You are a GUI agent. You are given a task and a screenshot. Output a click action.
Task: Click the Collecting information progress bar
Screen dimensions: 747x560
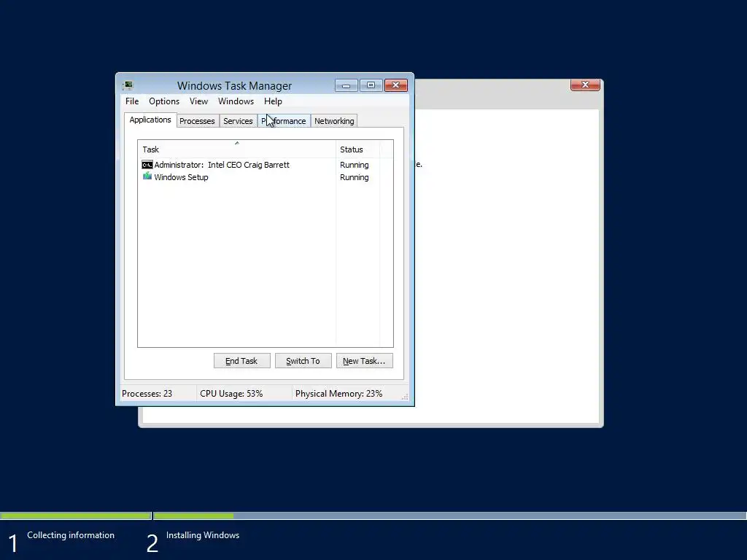click(75, 516)
